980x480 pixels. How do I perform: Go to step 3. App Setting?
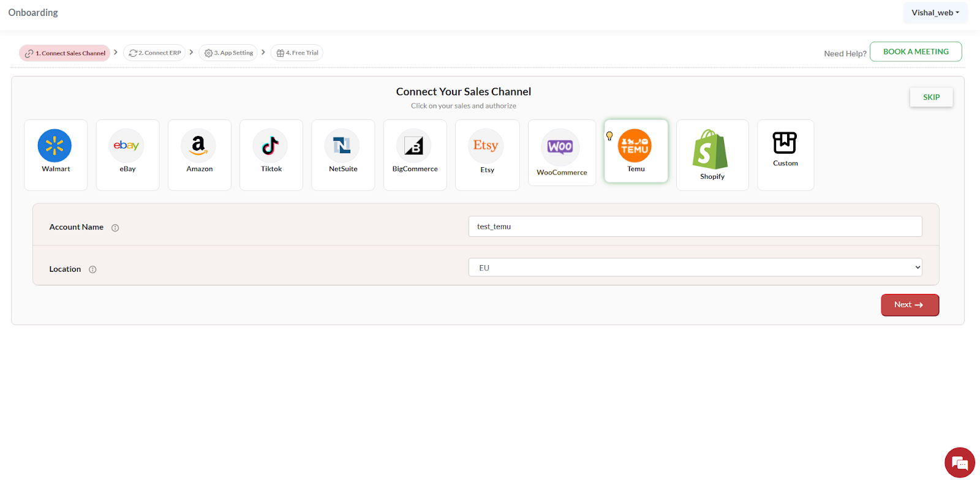click(x=228, y=53)
